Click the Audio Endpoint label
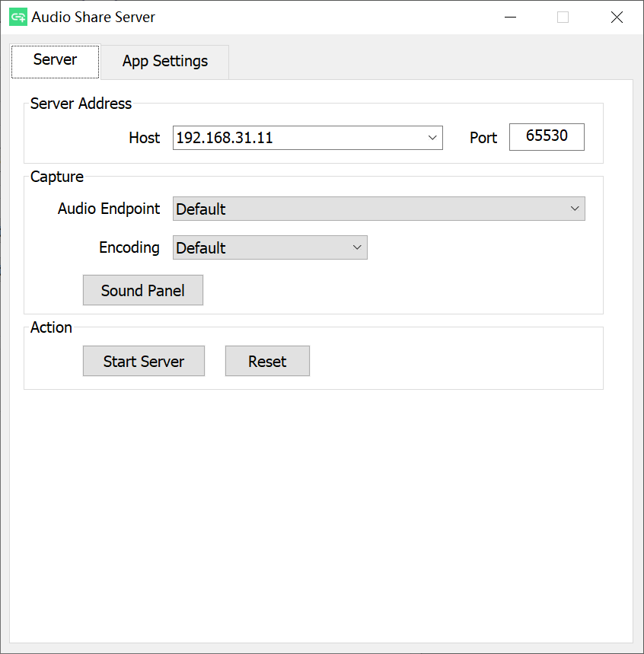The image size is (644, 654). pos(109,209)
